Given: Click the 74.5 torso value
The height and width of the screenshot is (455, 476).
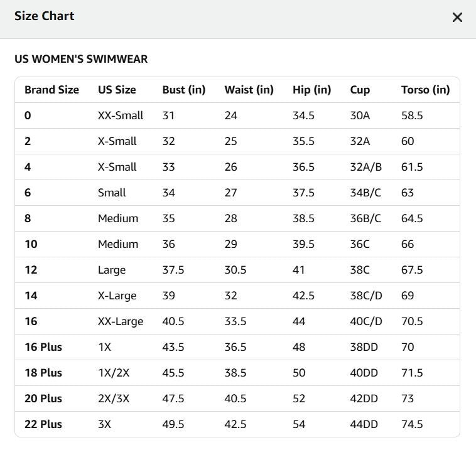Looking at the screenshot, I should point(412,424).
